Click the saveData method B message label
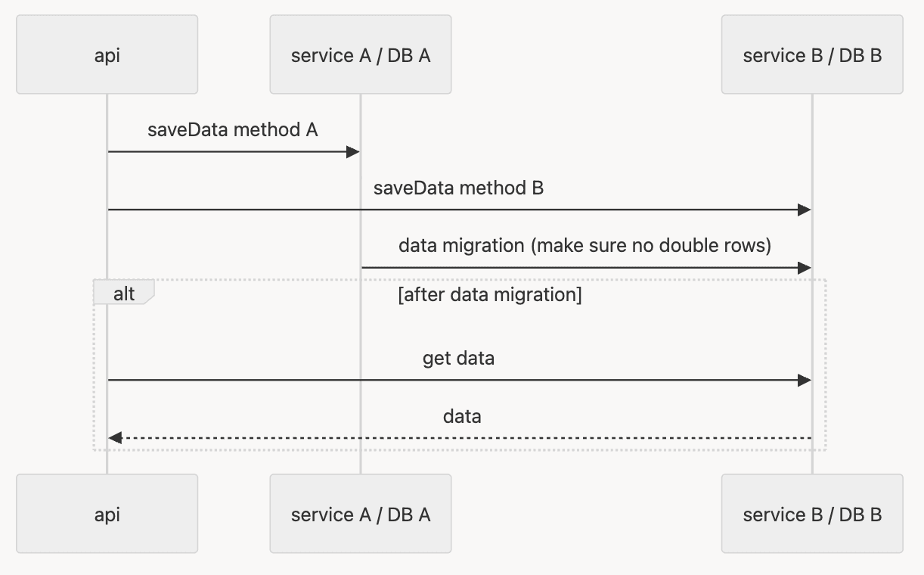The width and height of the screenshot is (924, 575). point(458,188)
